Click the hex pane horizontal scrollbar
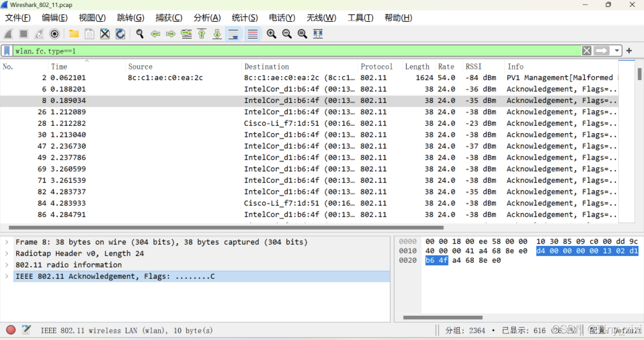This screenshot has height=340, width=644. (443, 317)
